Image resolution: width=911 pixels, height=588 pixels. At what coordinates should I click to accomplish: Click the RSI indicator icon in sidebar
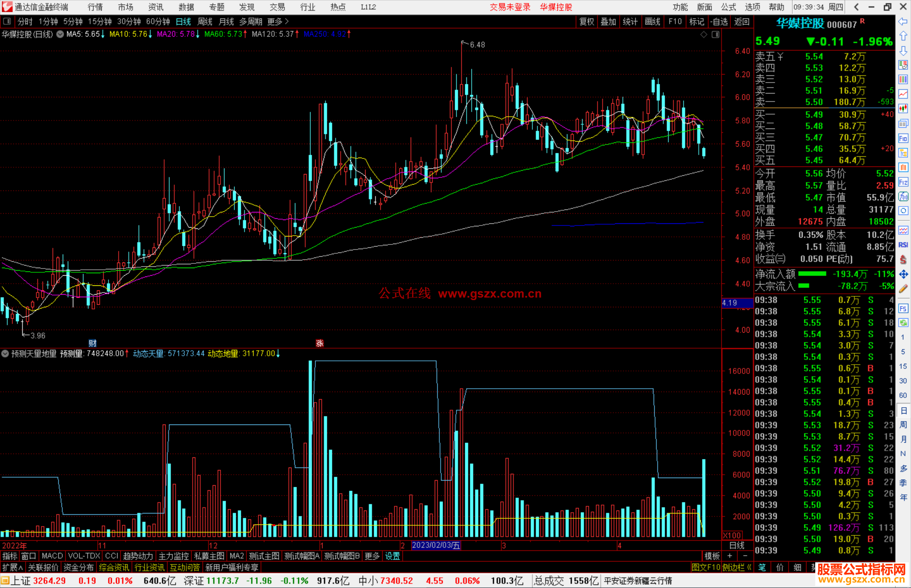tap(903, 245)
